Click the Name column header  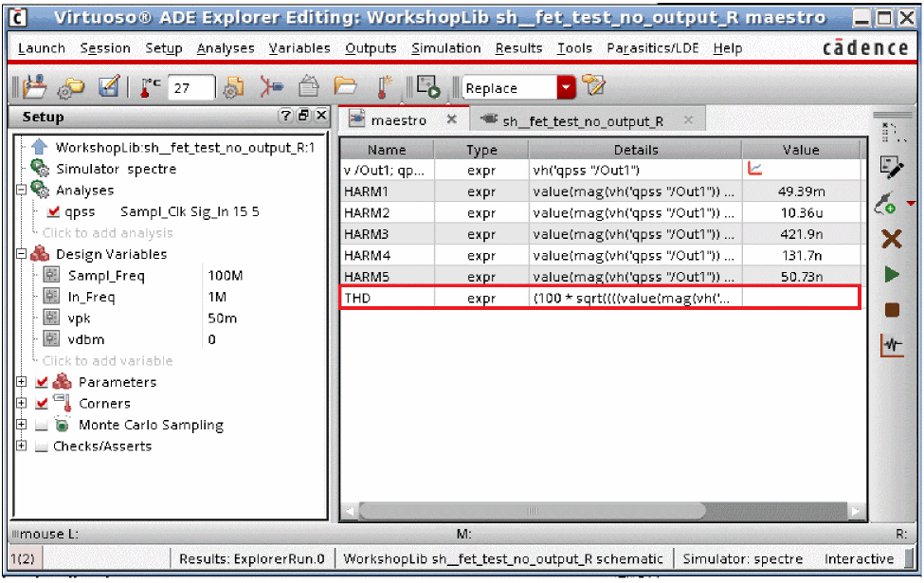click(x=388, y=150)
